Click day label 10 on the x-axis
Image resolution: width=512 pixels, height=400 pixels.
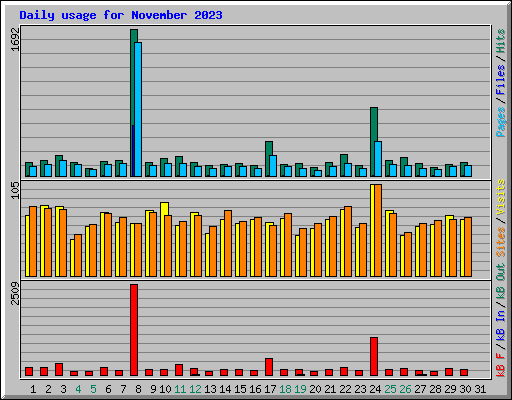(x=165, y=389)
